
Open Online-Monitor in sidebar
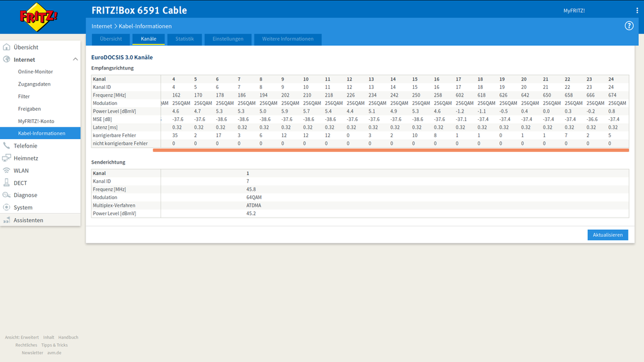click(35, 71)
